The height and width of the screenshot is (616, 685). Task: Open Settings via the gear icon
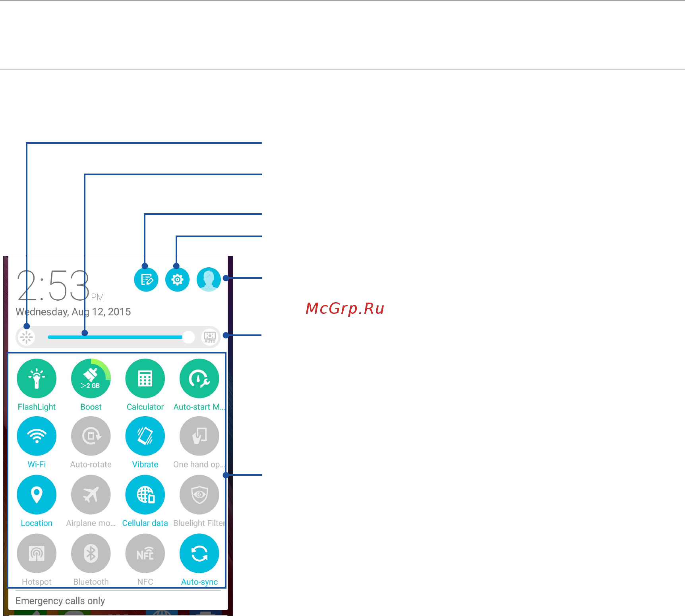(177, 280)
